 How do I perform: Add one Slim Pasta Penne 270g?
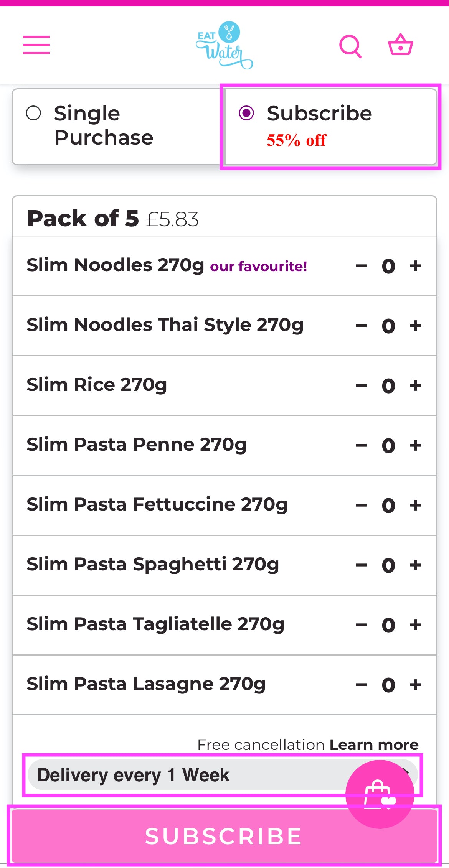point(415,445)
